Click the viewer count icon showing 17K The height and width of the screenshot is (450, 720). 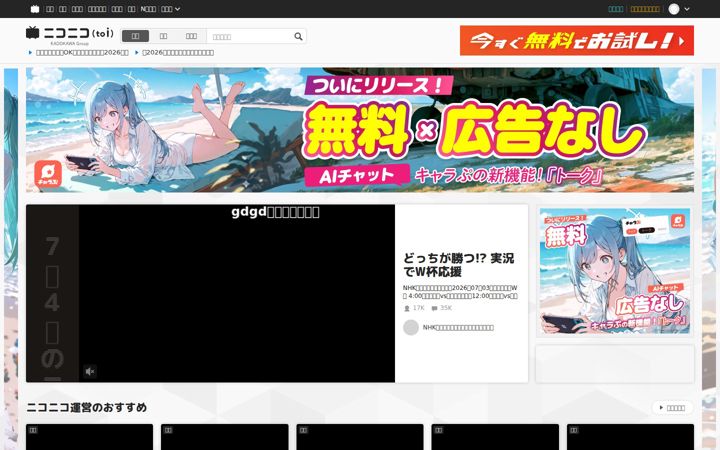[406, 309]
